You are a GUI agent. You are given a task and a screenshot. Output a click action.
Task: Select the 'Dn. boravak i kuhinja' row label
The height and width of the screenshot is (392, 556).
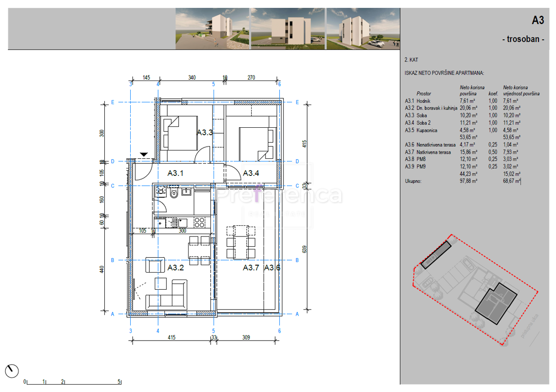click(437, 108)
